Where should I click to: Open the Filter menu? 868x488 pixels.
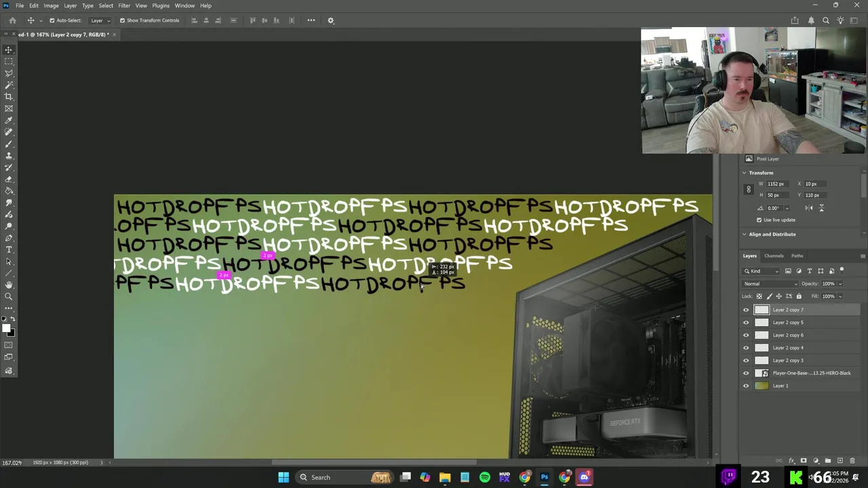[x=124, y=5]
